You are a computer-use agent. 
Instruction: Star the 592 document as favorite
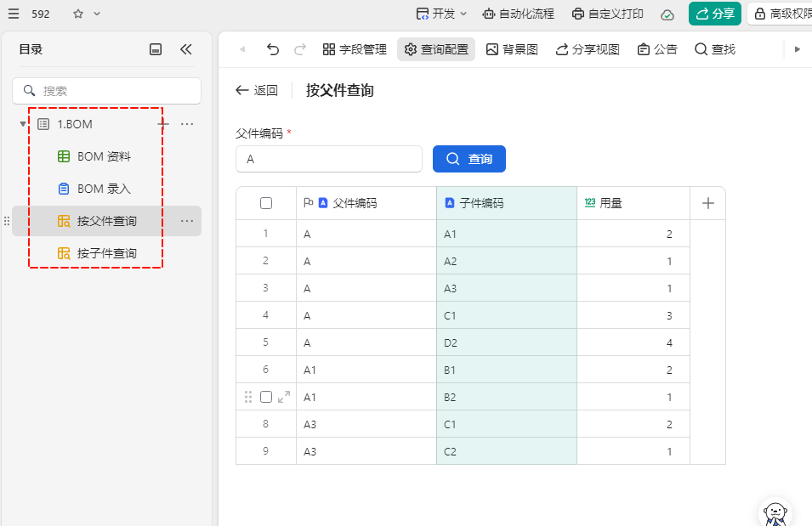[78, 14]
